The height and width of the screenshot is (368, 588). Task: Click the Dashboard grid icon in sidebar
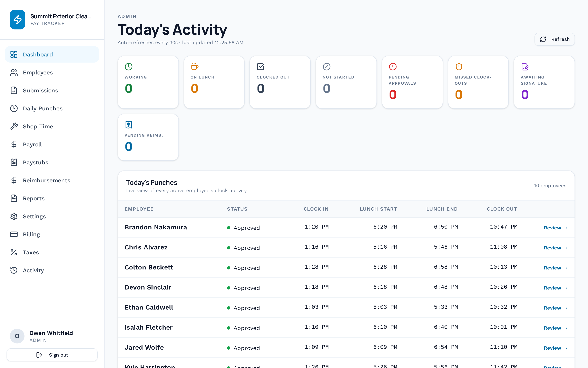click(x=14, y=54)
